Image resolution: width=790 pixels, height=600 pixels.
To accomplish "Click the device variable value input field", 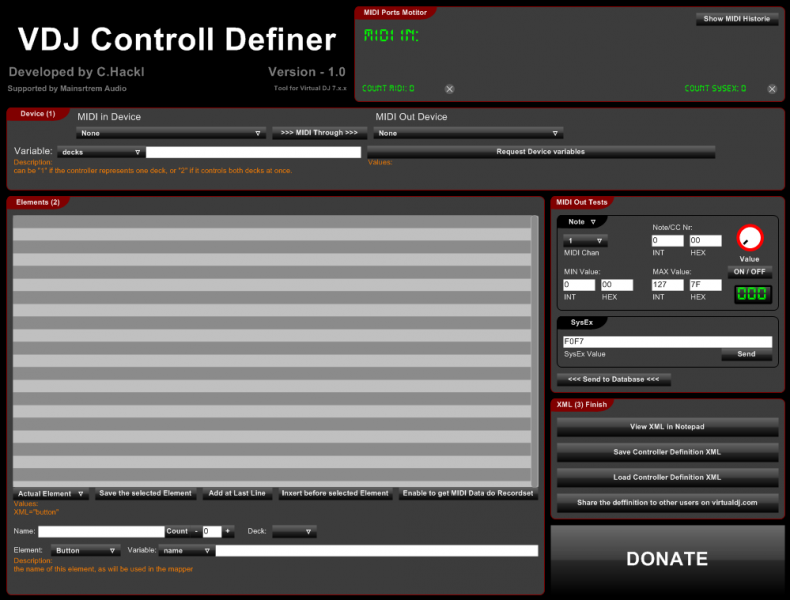I will point(253,152).
